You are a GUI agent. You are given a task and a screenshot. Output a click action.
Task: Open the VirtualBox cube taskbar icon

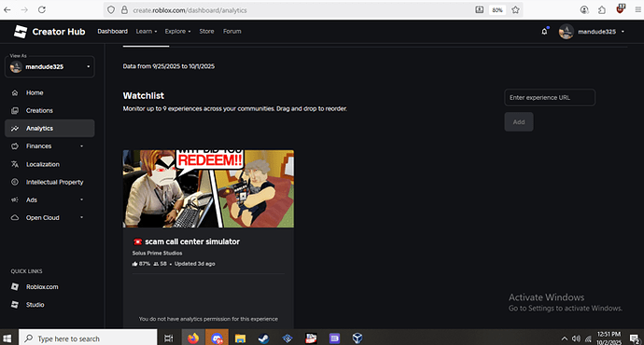pos(357,338)
